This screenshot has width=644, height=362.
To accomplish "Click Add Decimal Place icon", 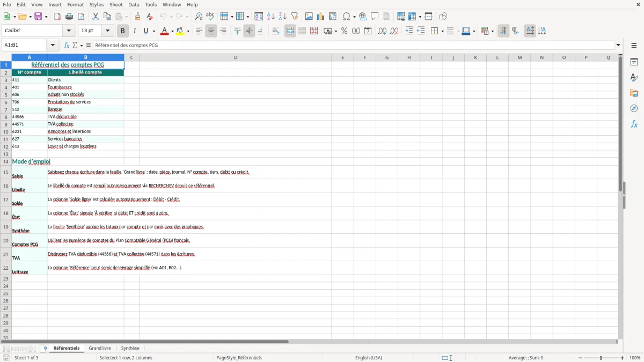I will [x=382, y=31].
